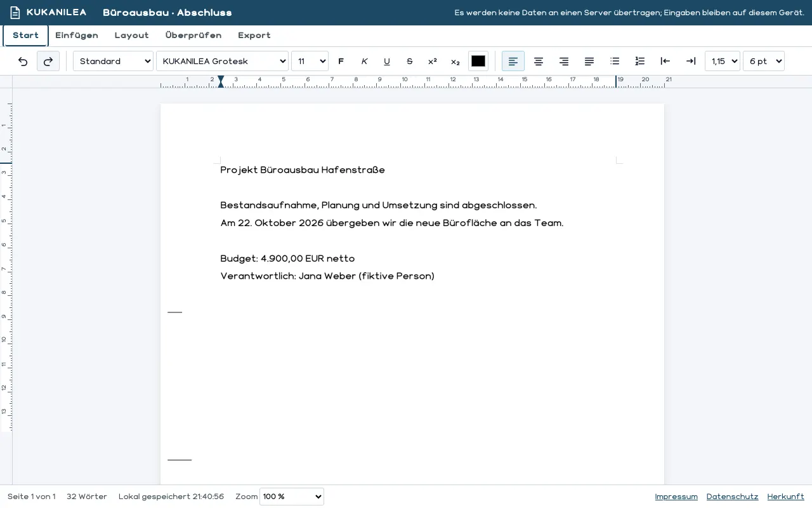Toggle bold formatting (F)
Image resolution: width=812 pixels, height=508 pixels.
pos(341,61)
